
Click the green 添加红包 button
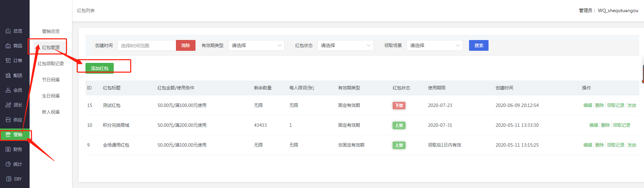[100, 68]
